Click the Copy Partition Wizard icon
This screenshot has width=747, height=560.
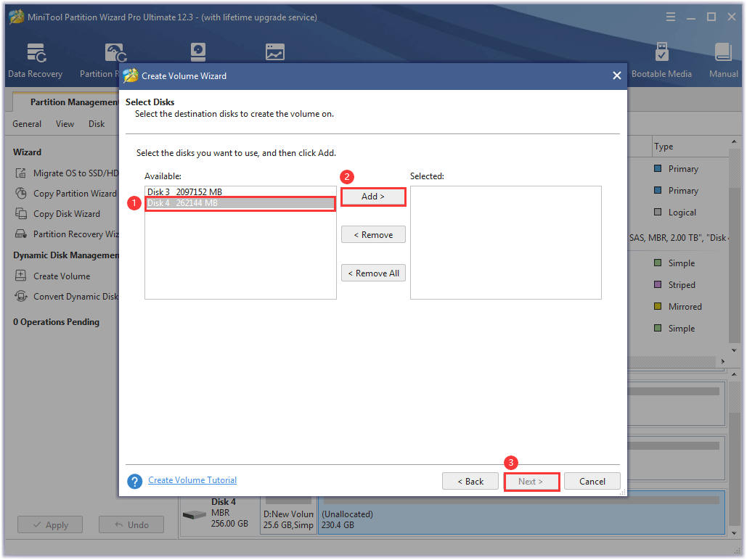coord(20,194)
